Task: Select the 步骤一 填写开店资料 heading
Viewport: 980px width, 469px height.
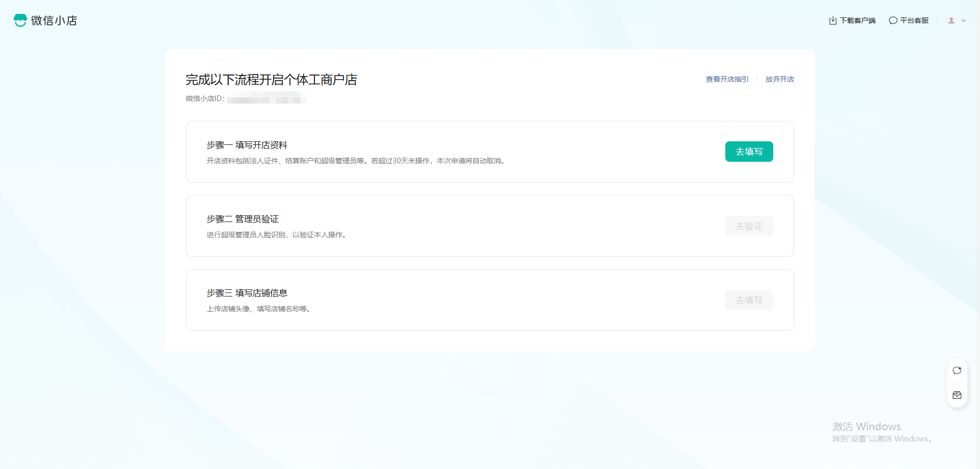Action: pos(247,145)
